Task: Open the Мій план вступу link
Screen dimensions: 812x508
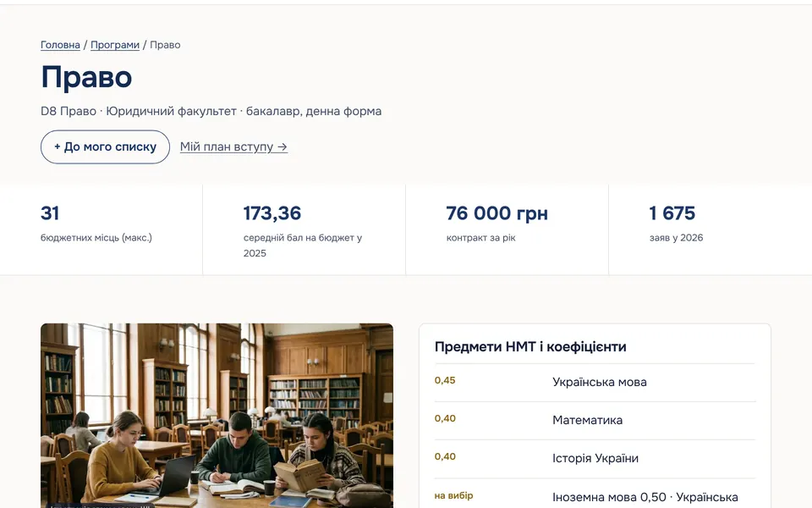Action: pyautogui.click(x=233, y=146)
